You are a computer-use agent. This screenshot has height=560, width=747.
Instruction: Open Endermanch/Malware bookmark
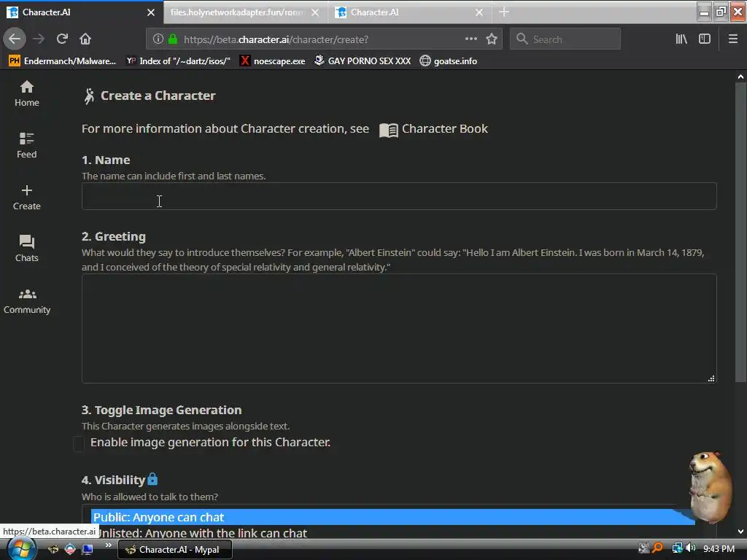[63, 61]
